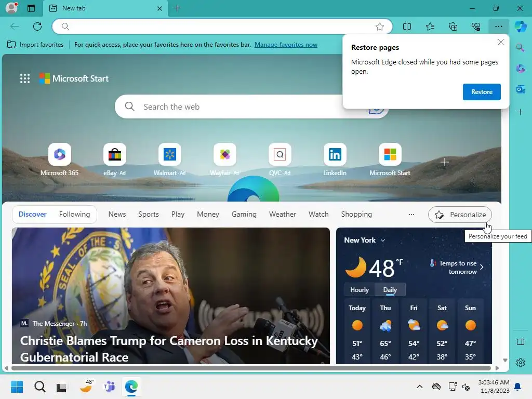This screenshot has height=399, width=532.
Task: Open a new tab with plus button
Action: coord(177,8)
